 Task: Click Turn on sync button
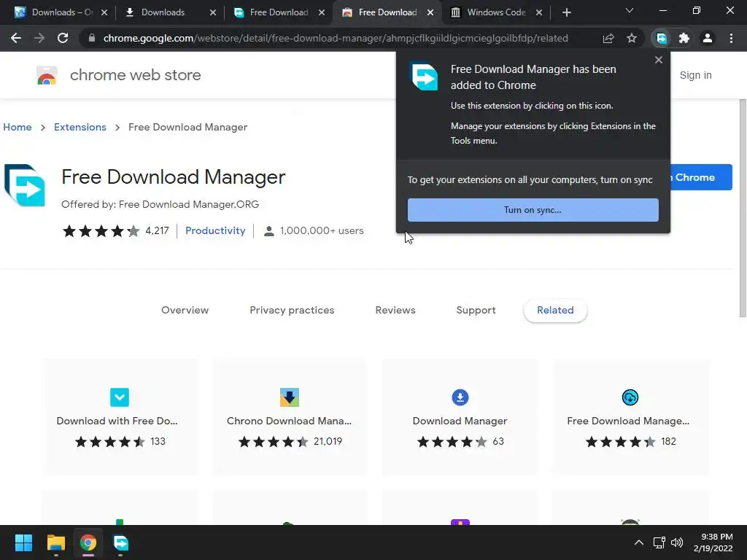tap(533, 210)
